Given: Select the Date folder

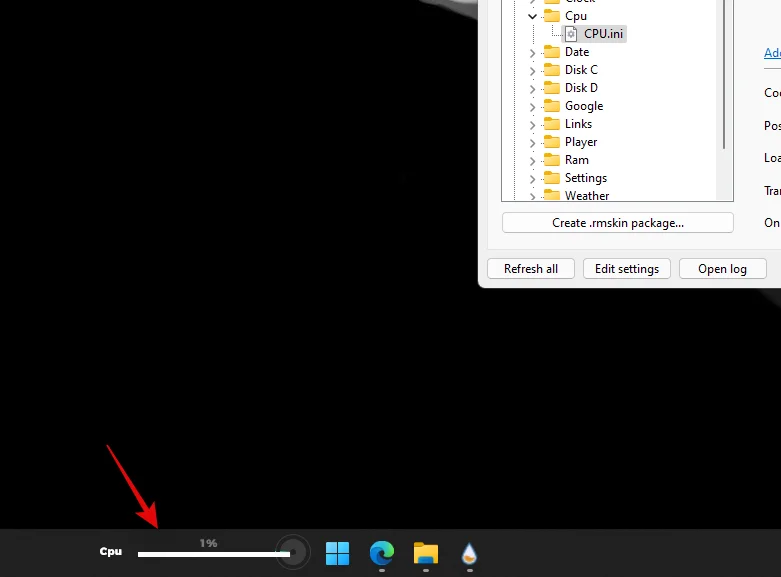Looking at the screenshot, I should [566, 52].
